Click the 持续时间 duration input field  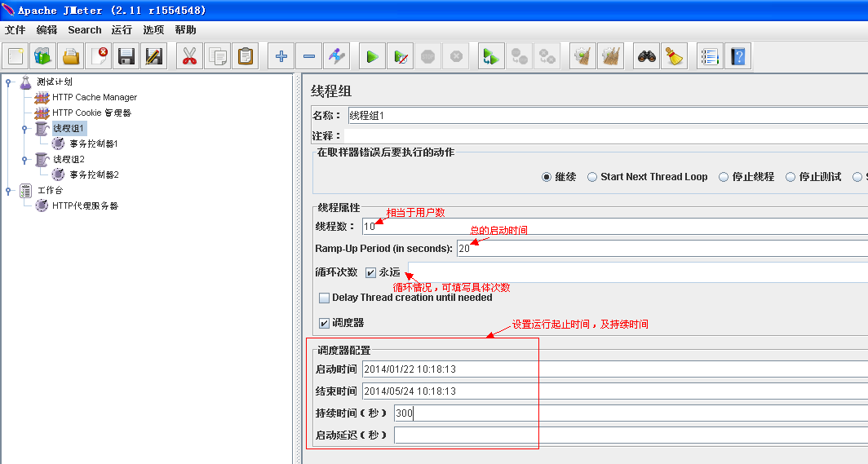(631, 413)
